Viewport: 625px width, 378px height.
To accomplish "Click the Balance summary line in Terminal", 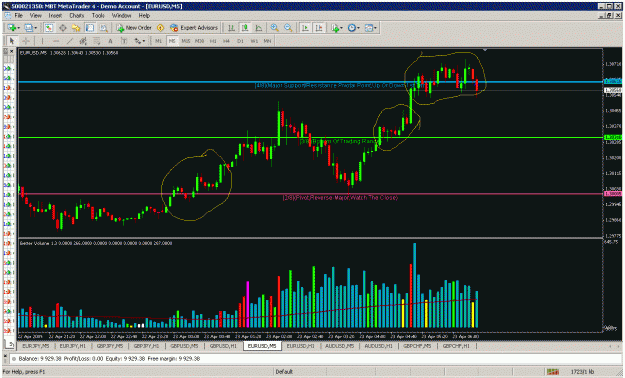I will [110, 358].
